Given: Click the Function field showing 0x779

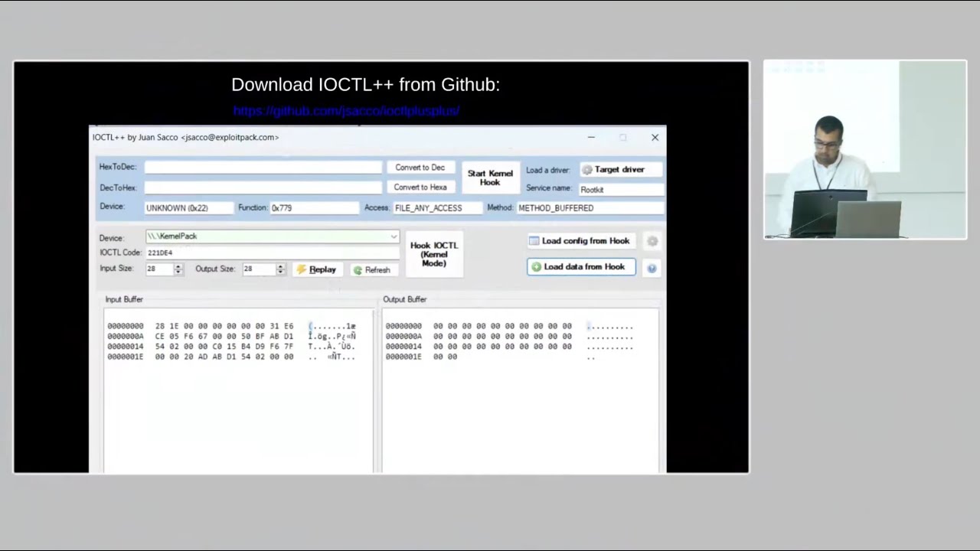Looking at the screenshot, I should click(x=314, y=208).
